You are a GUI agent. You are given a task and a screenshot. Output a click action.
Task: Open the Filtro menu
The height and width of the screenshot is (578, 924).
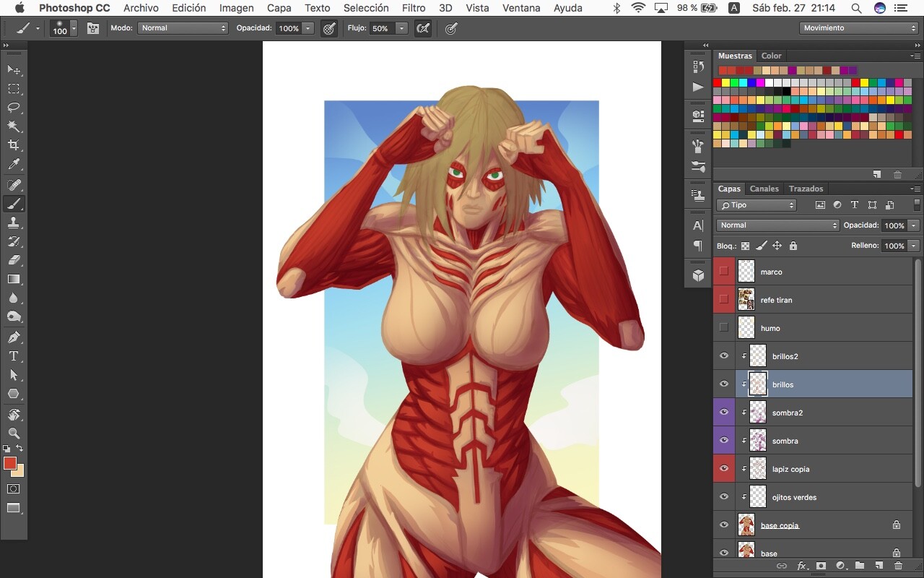pyautogui.click(x=414, y=8)
